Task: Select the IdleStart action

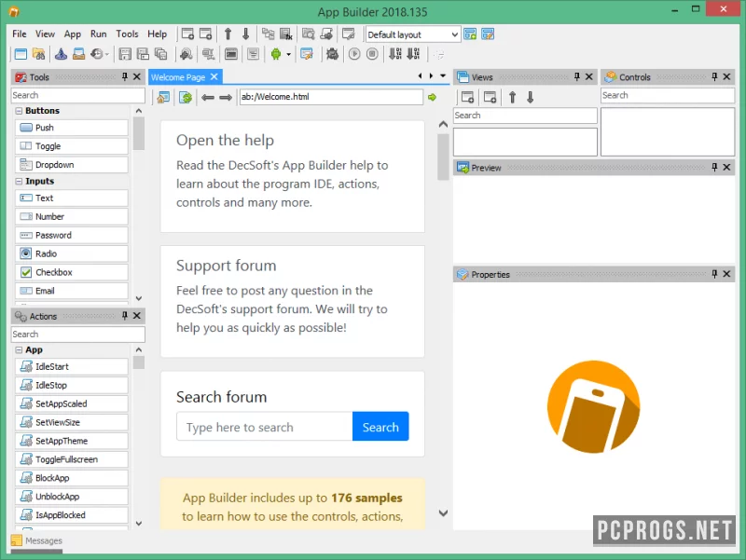Action: tap(72, 366)
